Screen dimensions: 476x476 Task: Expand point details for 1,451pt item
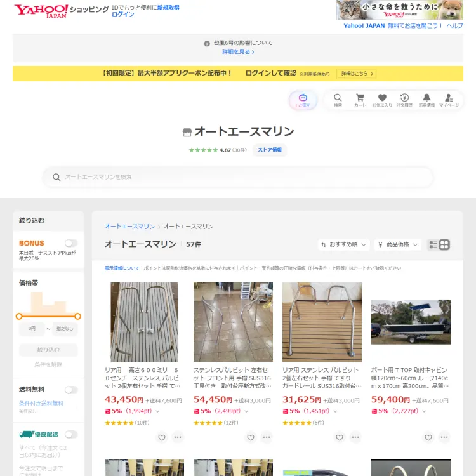[335, 411]
